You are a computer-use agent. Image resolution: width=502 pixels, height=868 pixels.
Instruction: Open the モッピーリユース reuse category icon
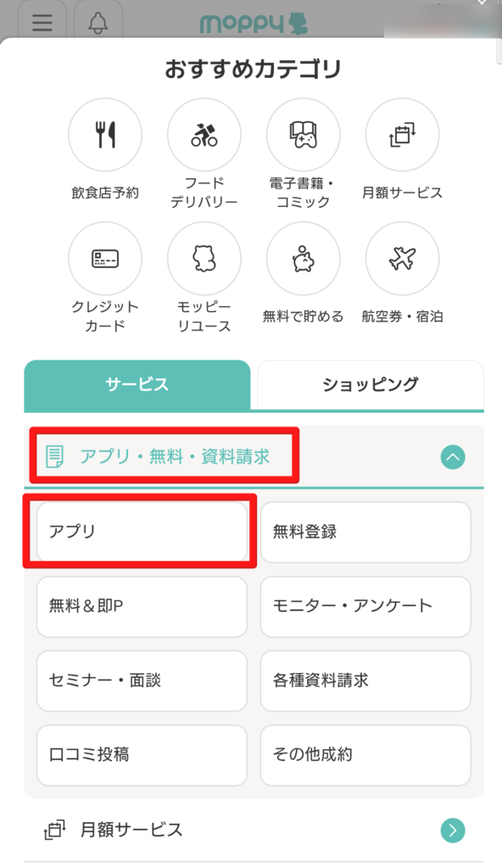[204, 259]
